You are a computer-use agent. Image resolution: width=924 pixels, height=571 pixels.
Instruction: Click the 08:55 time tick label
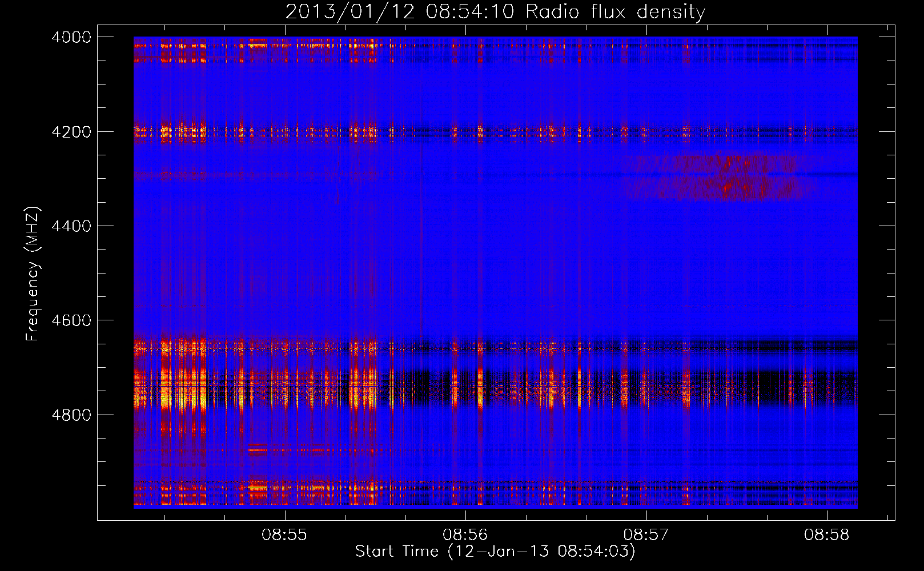click(284, 535)
